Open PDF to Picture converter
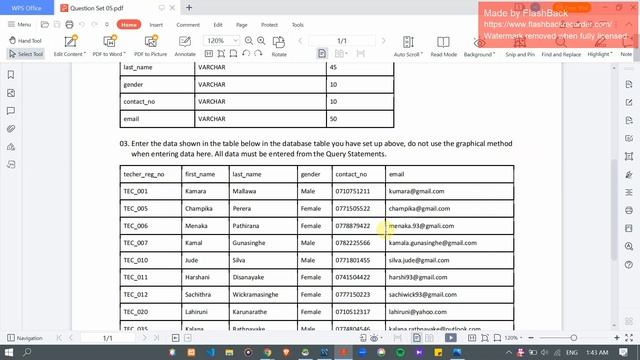The height and width of the screenshot is (360, 640). tap(151, 46)
